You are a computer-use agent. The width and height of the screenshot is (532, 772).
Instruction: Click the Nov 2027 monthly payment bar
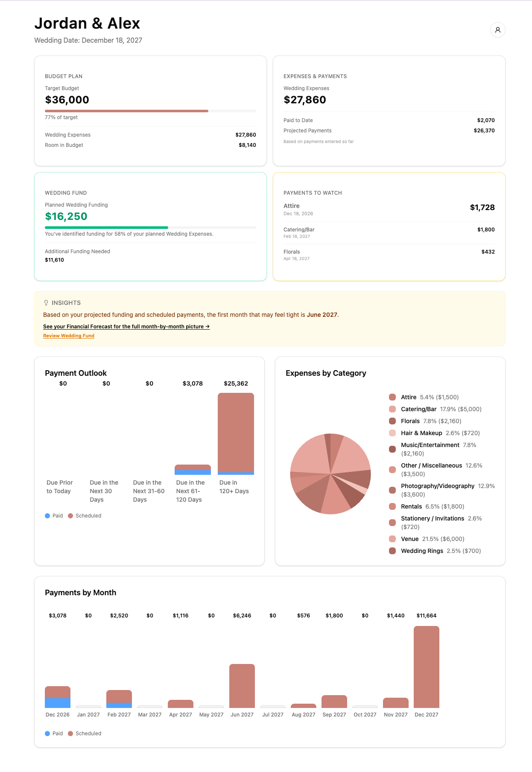coord(396,703)
